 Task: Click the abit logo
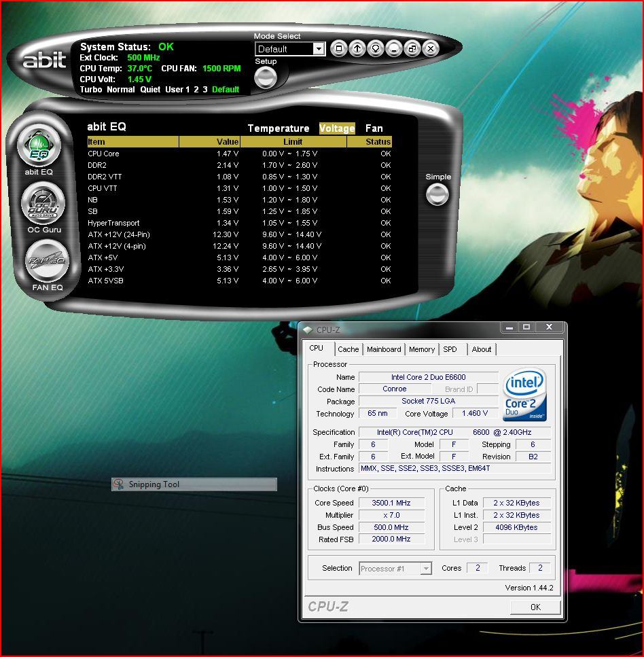44,60
